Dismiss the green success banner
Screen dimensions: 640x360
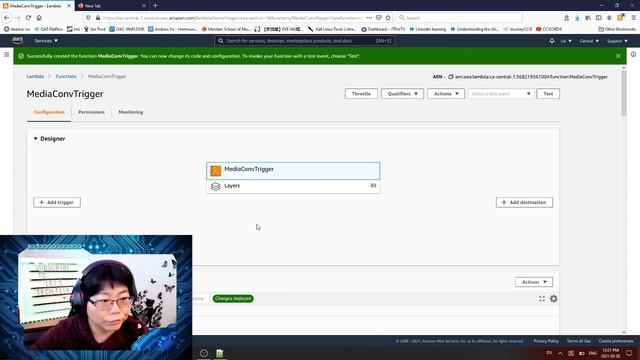(x=618, y=56)
